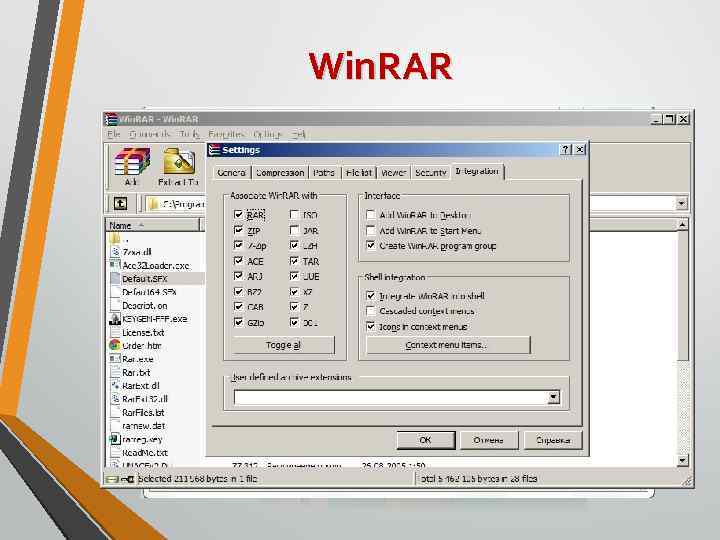Viewport: 720px width, 540px height.
Task: Click the Toggle all button
Action: [283, 345]
